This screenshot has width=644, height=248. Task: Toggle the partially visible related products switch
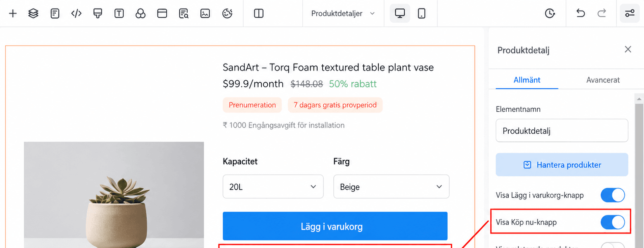click(x=613, y=245)
